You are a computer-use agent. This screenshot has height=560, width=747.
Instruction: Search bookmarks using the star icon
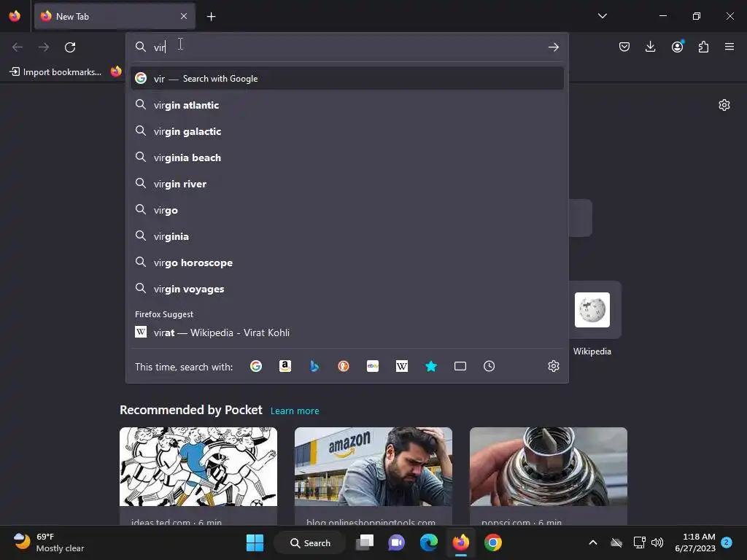tap(431, 366)
